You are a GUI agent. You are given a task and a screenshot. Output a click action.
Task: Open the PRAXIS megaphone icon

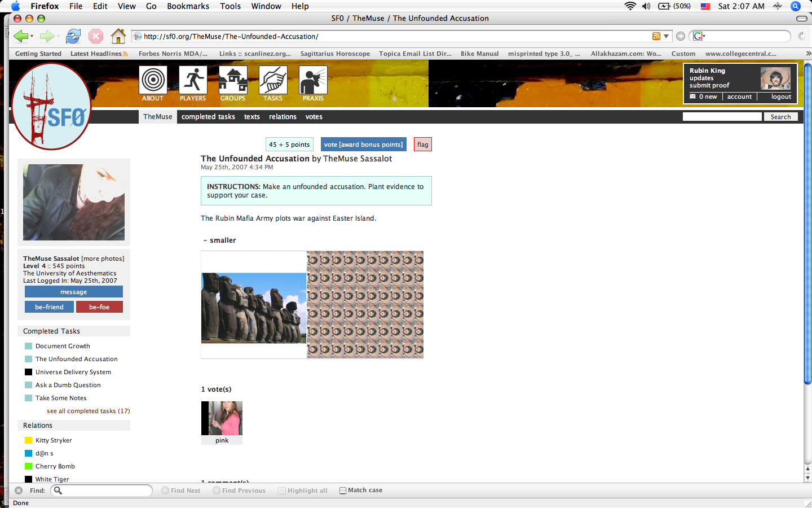coord(313,80)
